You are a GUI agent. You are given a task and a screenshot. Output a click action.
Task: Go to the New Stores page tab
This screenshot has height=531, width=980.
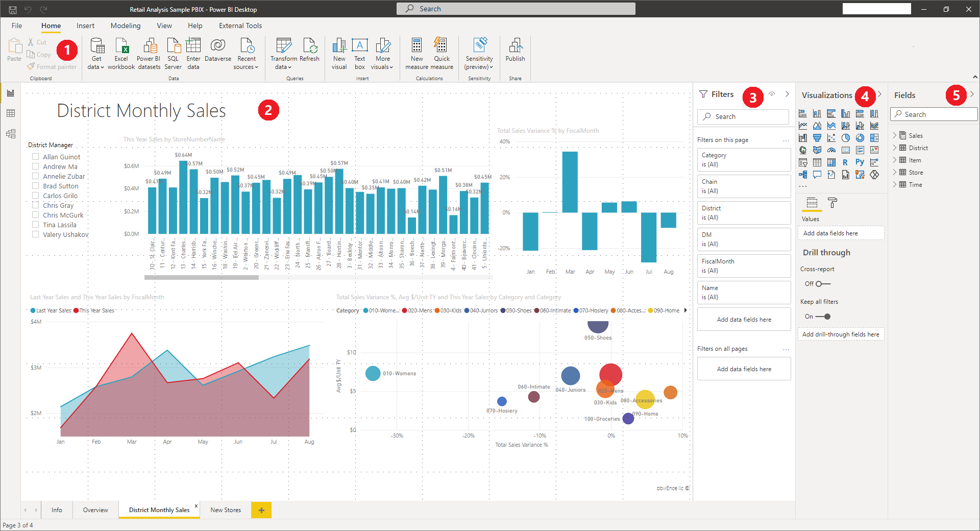point(226,510)
